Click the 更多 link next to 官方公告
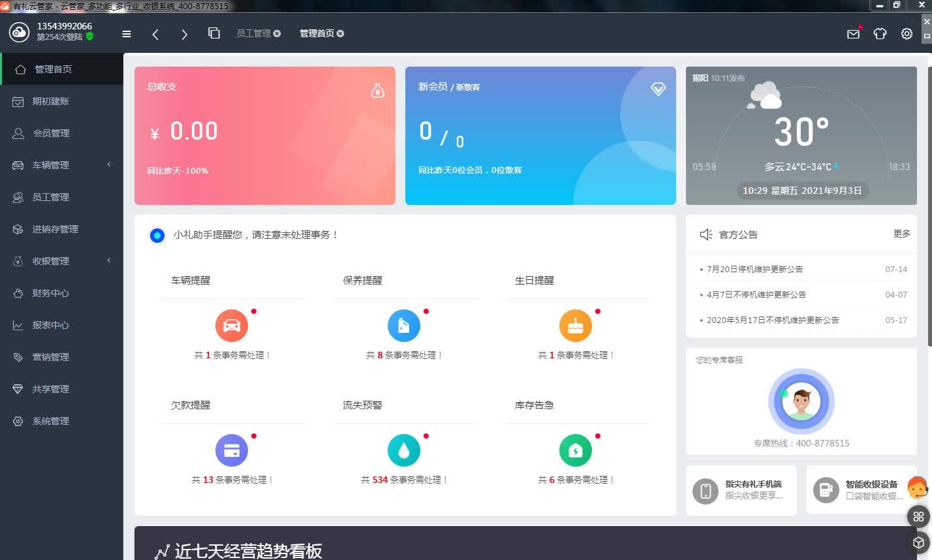Viewport: 932px width, 560px height. (x=901, y=234)
